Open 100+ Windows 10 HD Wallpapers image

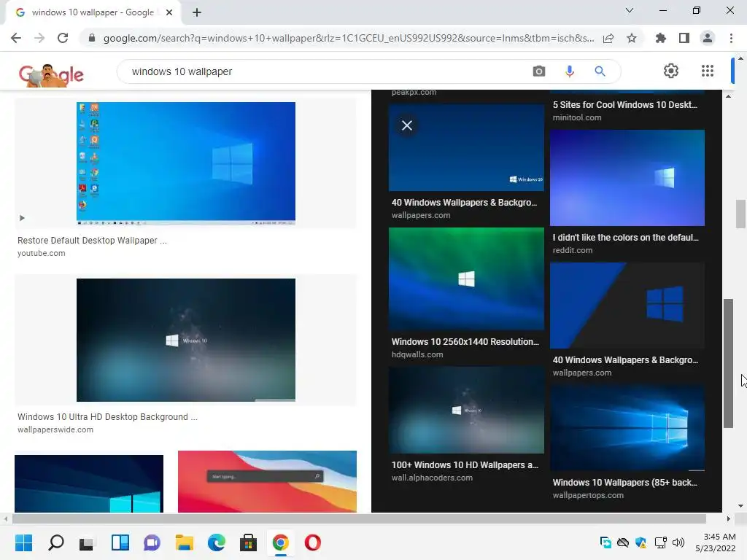(466, 410)
